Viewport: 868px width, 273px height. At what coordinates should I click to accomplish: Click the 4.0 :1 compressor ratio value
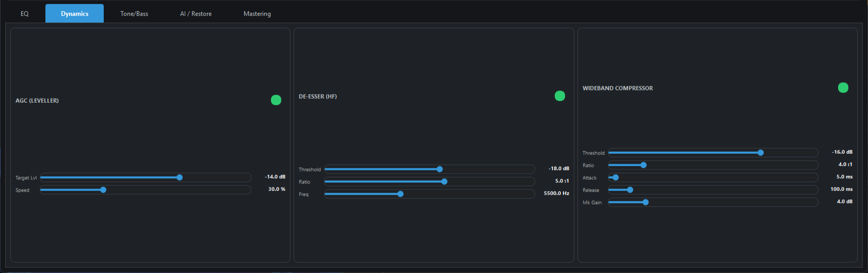click(845, 164)
